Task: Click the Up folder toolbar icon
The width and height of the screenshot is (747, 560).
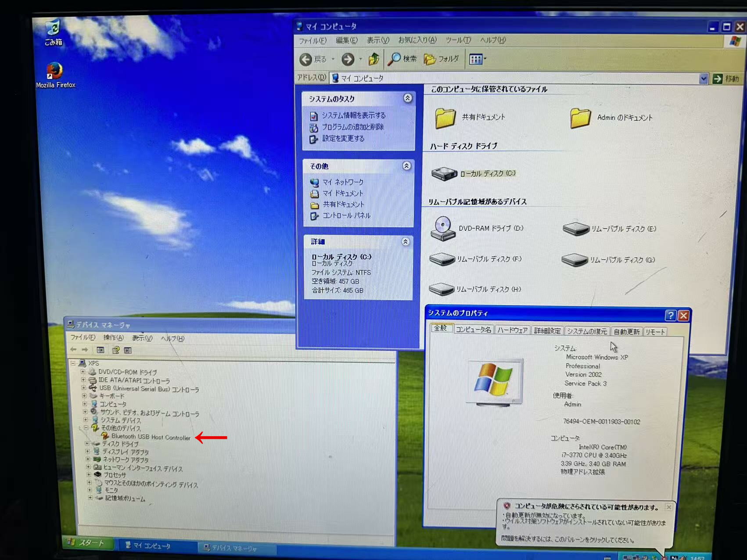Action: 374,59
